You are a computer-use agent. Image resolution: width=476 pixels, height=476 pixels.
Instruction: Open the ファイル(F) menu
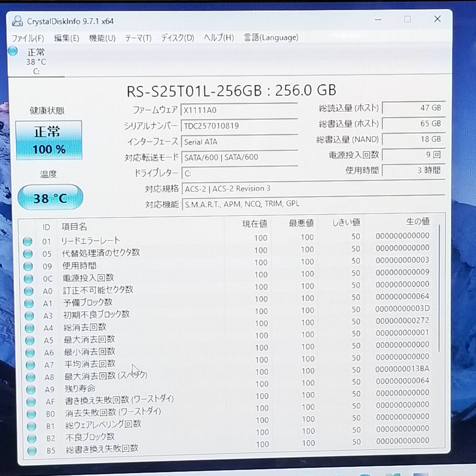coord(27,38)
